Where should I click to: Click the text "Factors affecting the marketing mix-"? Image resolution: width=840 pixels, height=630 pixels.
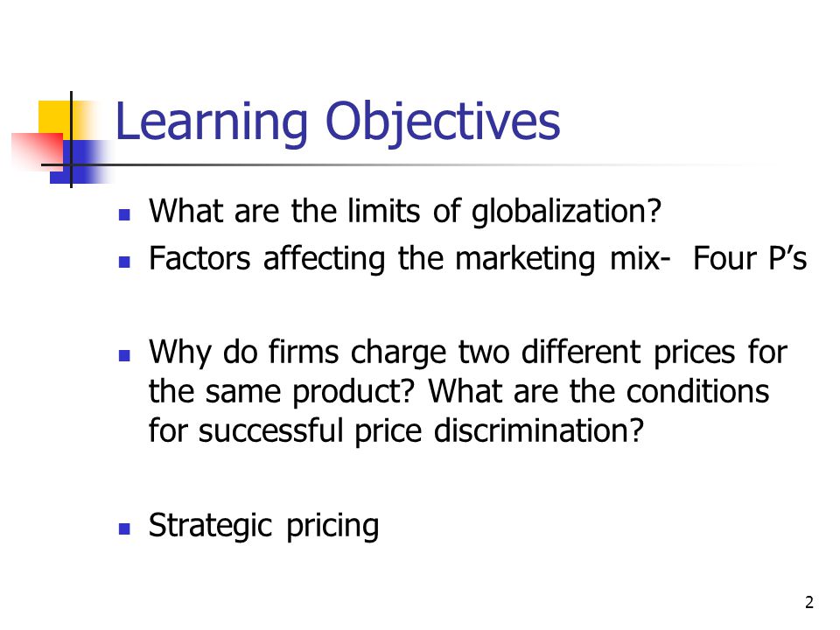click(409, 259)
